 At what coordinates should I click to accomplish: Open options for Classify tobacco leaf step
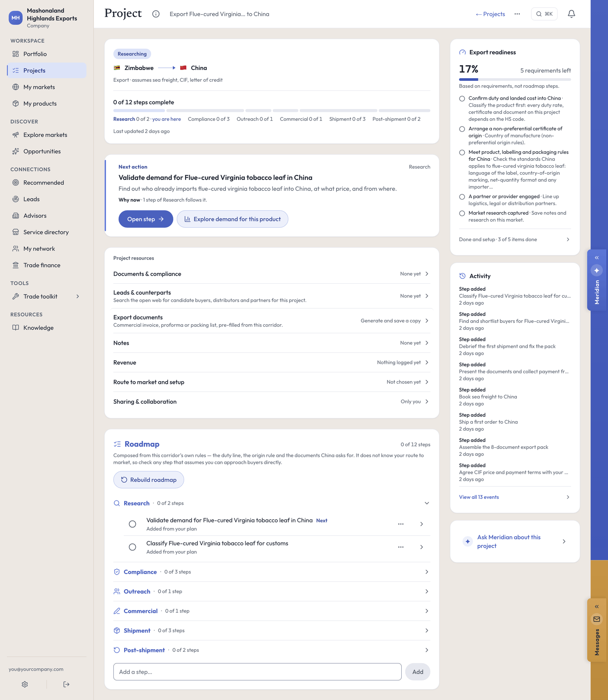(401, 547)
